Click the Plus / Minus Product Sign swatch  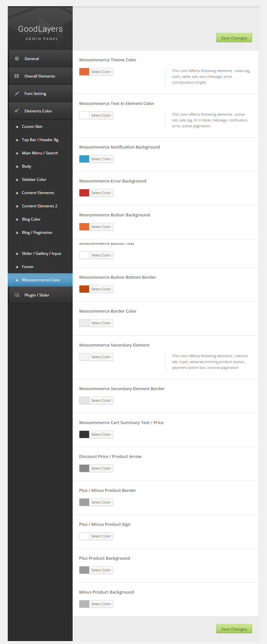click(84, 536)
